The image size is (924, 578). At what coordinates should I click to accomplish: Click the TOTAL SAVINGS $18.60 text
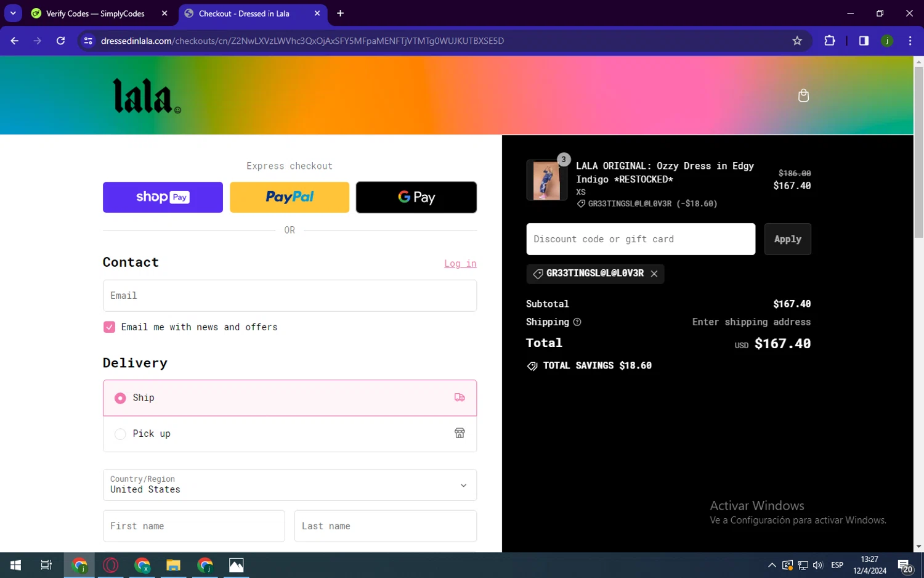click(x=597, y=366)
